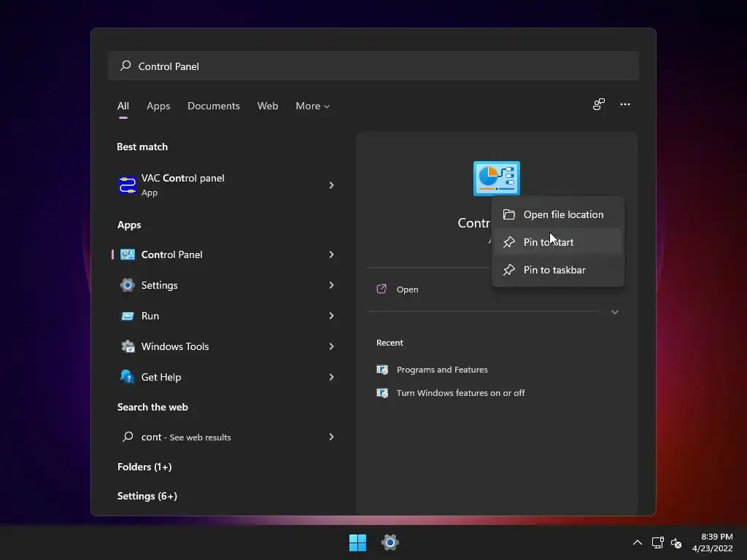Image resolution: width=747 pixels, height=560 pixels.
Task: Click the Programs and Features icon
Action: [x=382, y=370]
